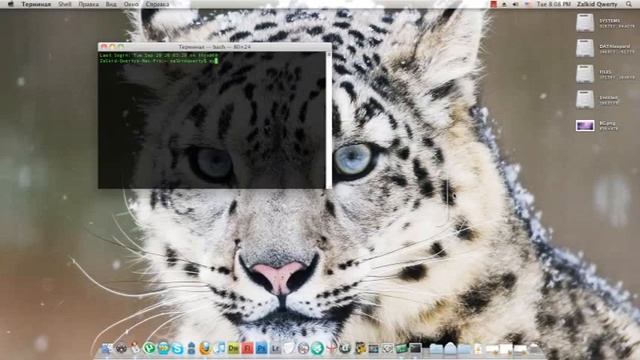Click the eject icon in menu bar
640x360 pixels.
tap(504, 4)
